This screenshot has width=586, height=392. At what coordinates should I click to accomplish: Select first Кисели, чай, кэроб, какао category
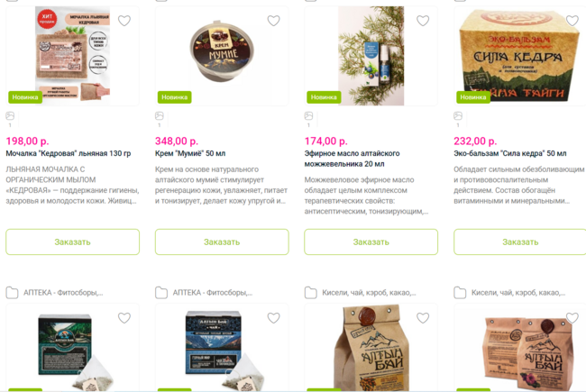coord(361,293)
